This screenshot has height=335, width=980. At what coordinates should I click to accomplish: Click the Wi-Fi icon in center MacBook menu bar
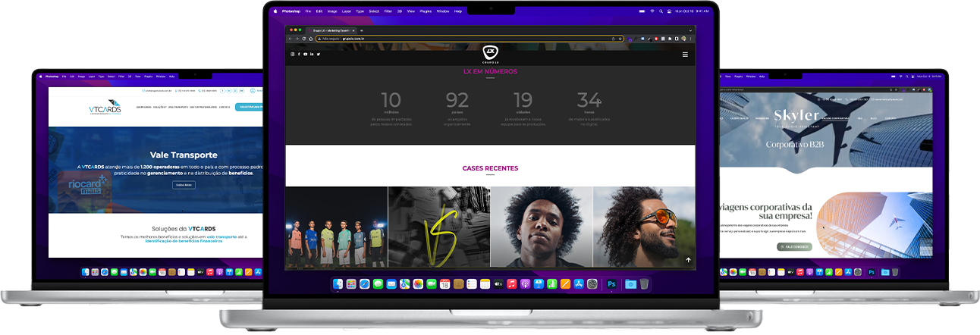coord(652,11)
